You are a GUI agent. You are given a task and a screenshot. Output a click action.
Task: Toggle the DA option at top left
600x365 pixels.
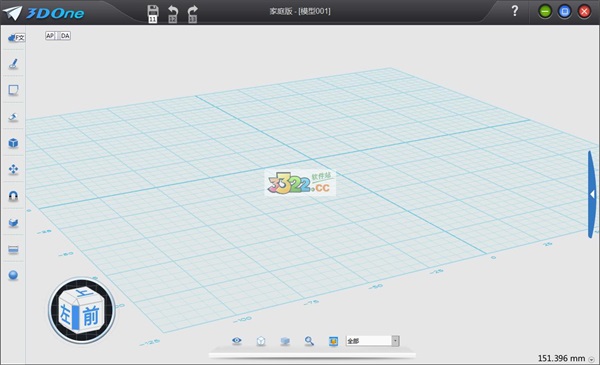[x=65, y=36]
